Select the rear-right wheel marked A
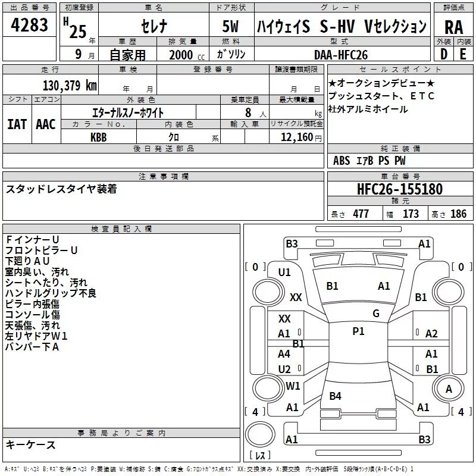This screenshot has width=476, height=476. coord(449,389)
